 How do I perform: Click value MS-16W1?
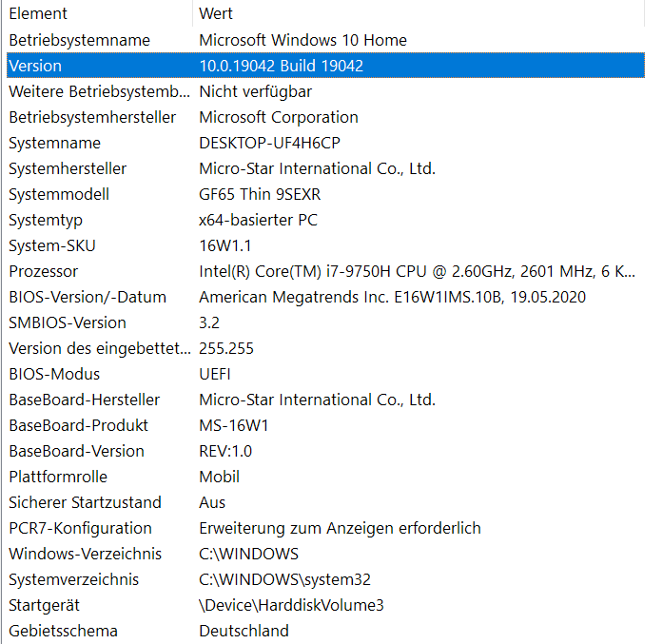[234, 425]
